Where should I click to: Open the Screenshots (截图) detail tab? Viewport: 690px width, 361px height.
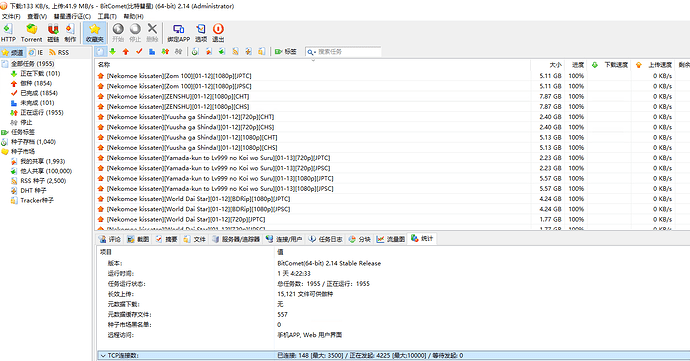pos(138,239)
